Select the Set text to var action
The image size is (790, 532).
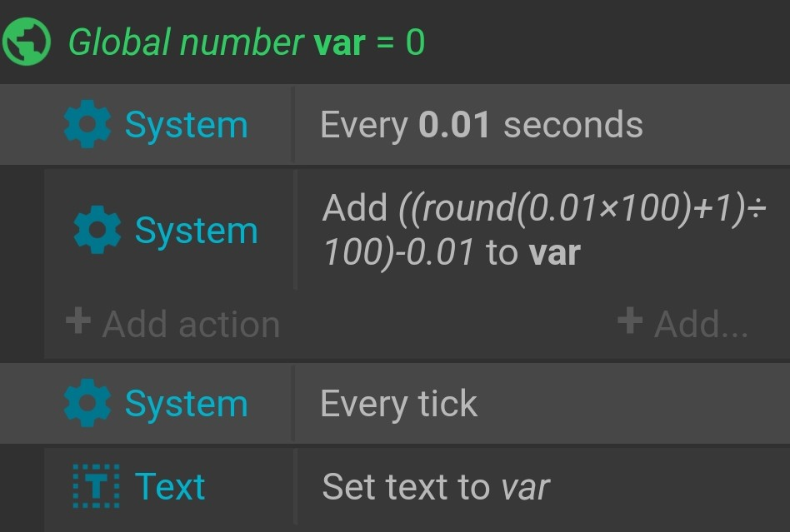(x=436, y=487)
